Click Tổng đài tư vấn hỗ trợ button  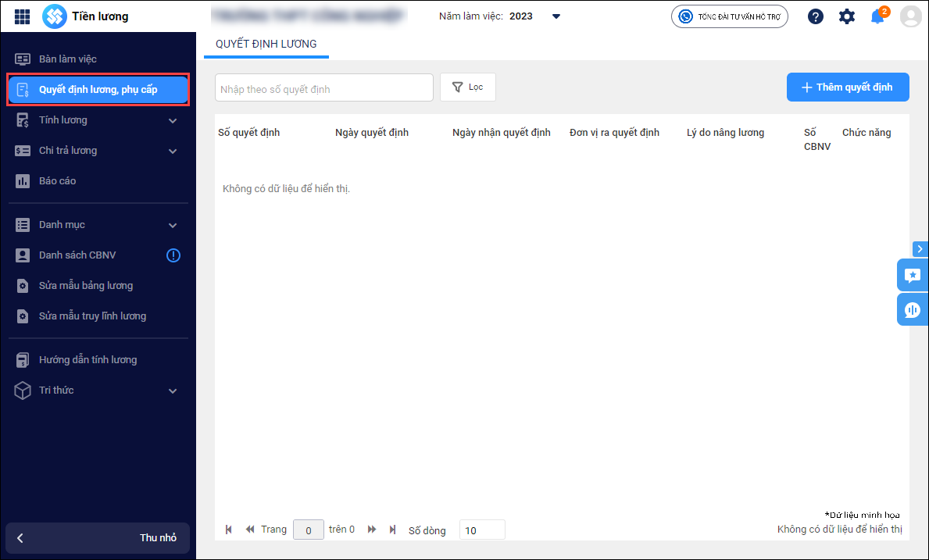pyautogui.click(x=730, y=16)
